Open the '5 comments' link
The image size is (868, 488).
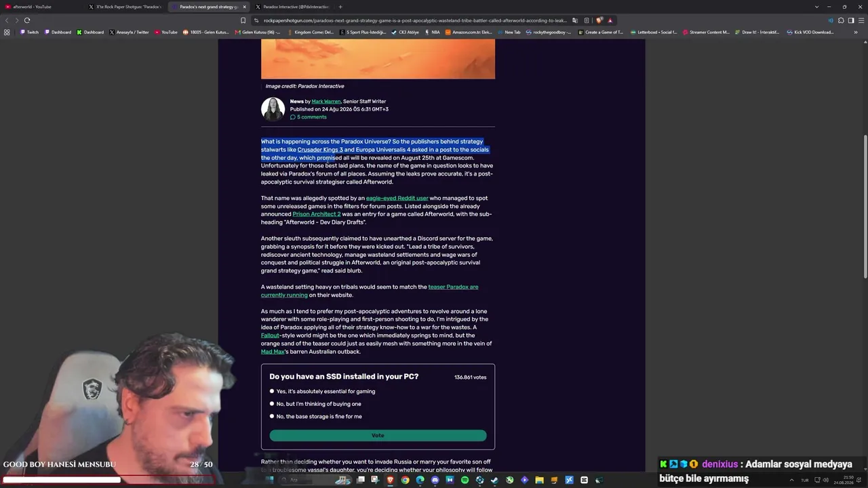pos(311,117)
